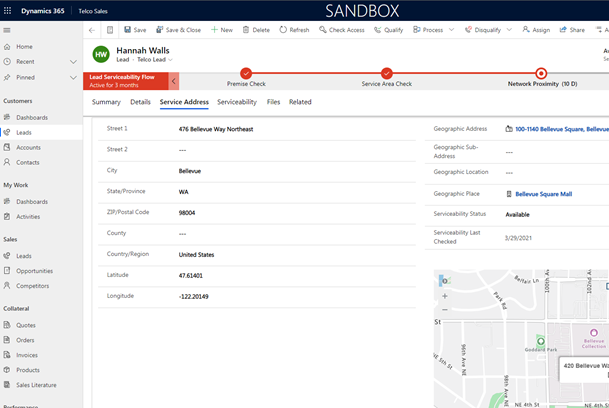Viewport: 609px width, 408px height.
Task: Open the Summary tab
Action: click(106, 102)
